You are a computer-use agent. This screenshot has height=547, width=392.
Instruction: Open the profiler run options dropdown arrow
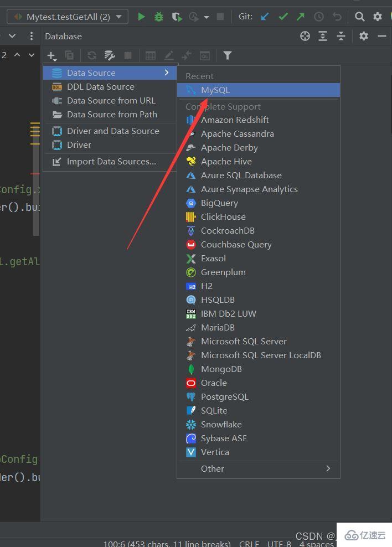tap(207, 17)
